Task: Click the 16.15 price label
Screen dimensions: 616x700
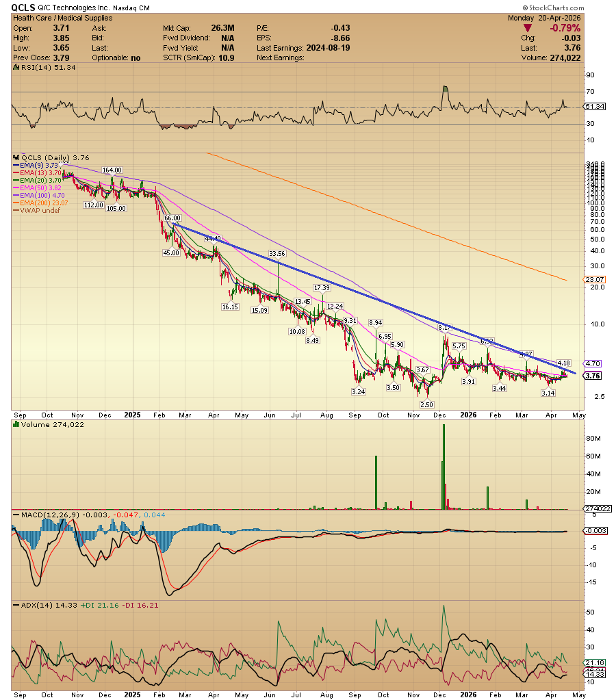Action: (x=230, y=307)
